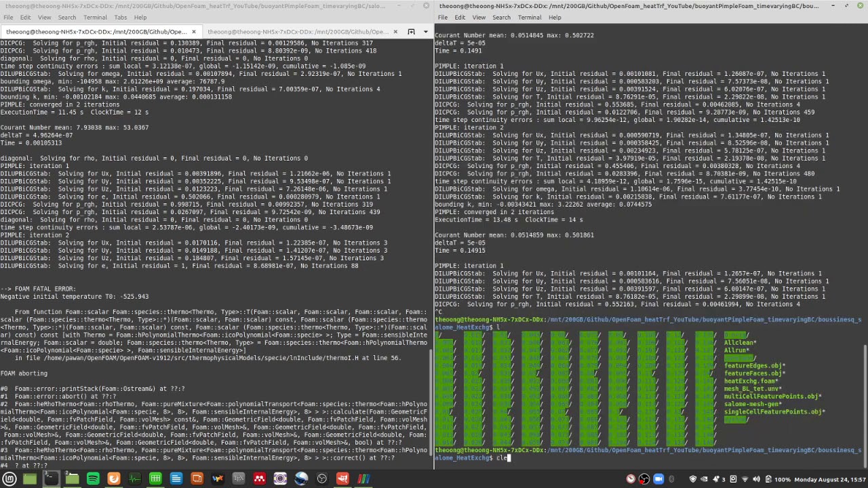Open Help menu in left terminal
This screenshot has height=488, width=868.
pyautogui.click(x=140, y=17)
